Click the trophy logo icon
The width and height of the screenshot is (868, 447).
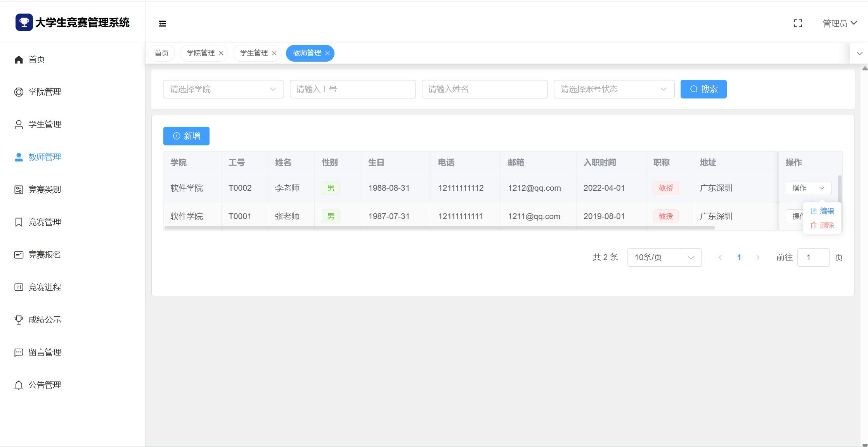click(24, 22)
